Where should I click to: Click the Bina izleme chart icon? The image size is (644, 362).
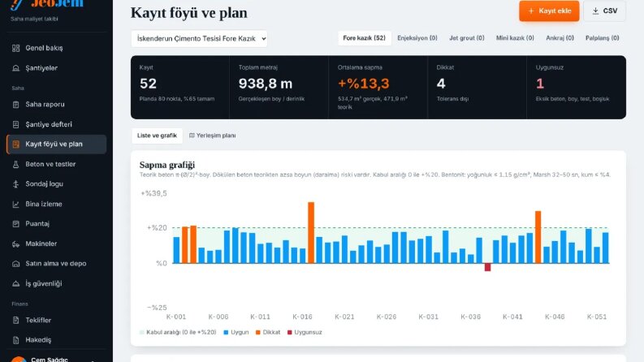(15, 204)
